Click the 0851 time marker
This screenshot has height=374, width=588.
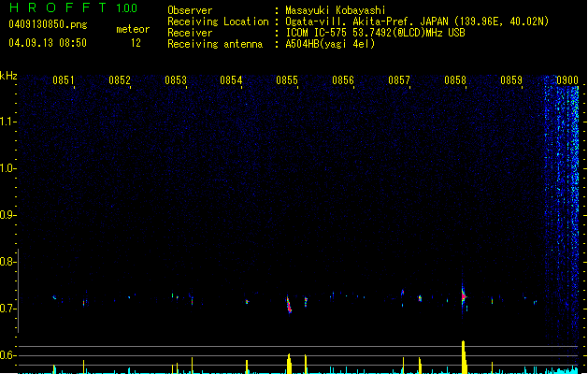[63, 80]
